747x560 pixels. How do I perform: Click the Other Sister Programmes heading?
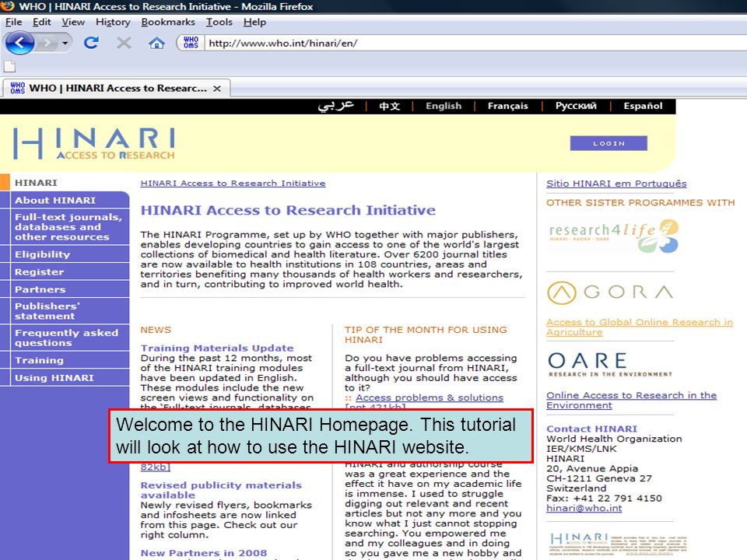pos(640,203)
